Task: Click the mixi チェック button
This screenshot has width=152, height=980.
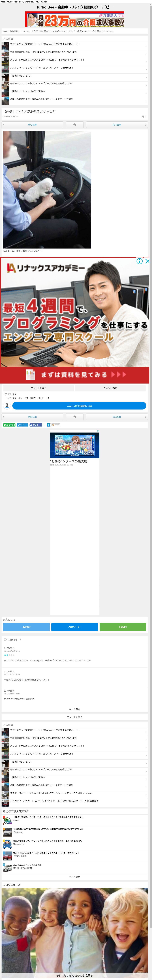Action: (56, 425)
